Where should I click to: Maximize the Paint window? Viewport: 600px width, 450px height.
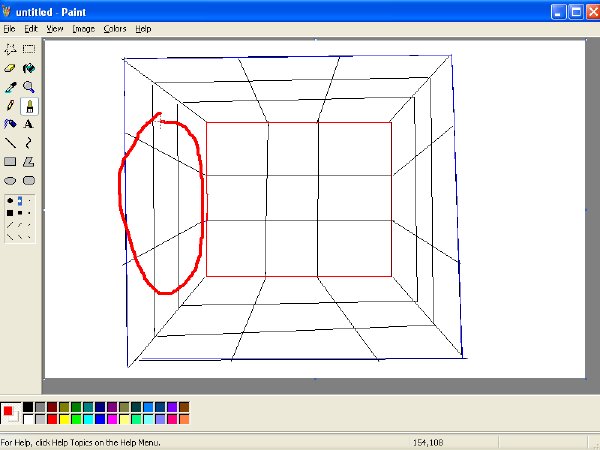pyautogui.click(x=576, y=12)
